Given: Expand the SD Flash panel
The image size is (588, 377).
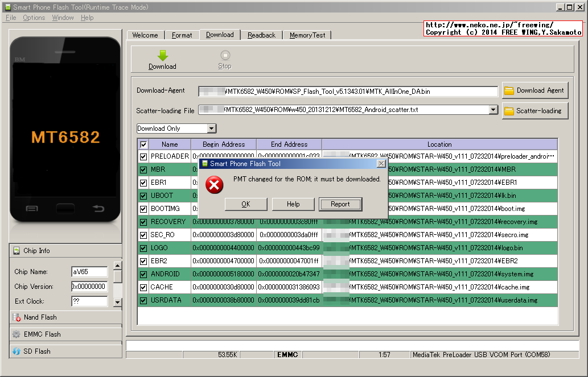Looking at the screenshot, I should coord(65,351).
